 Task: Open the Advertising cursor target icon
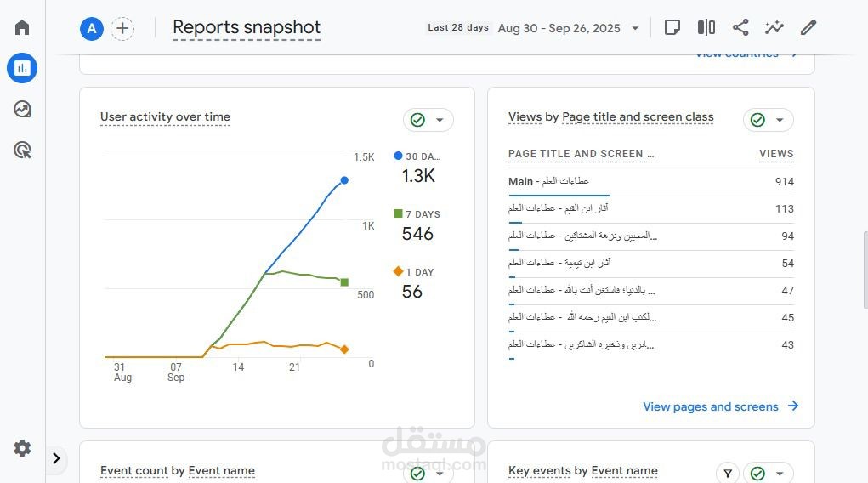[x=22, y=151]
